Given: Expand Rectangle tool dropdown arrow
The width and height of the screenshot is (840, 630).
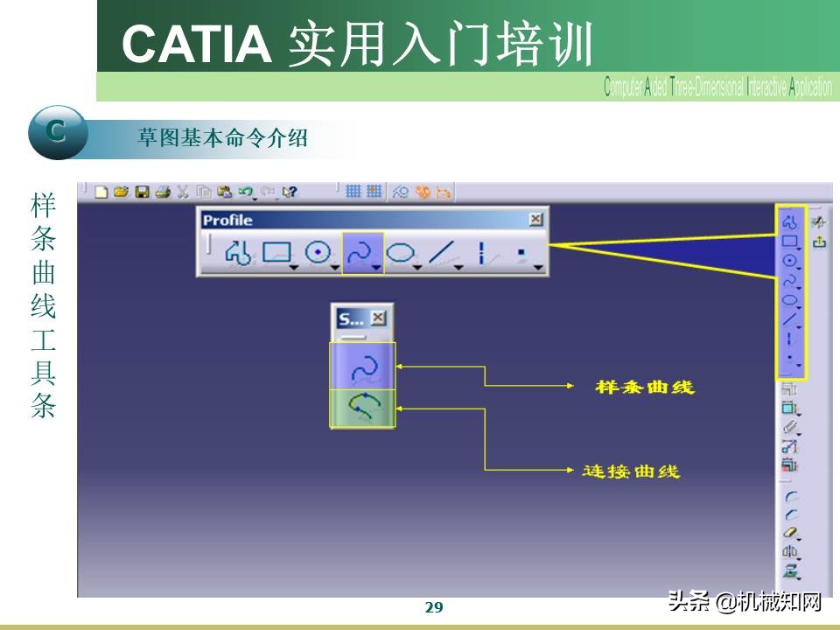Looking at the screenshot, I should [294, 267].
